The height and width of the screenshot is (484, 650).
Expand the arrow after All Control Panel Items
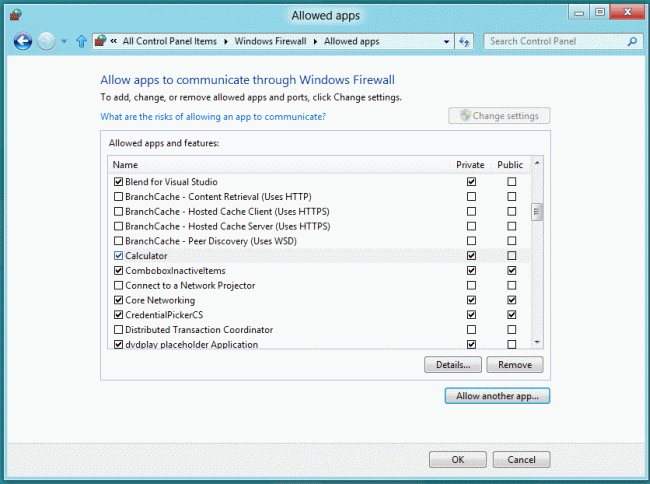[226, 41]
